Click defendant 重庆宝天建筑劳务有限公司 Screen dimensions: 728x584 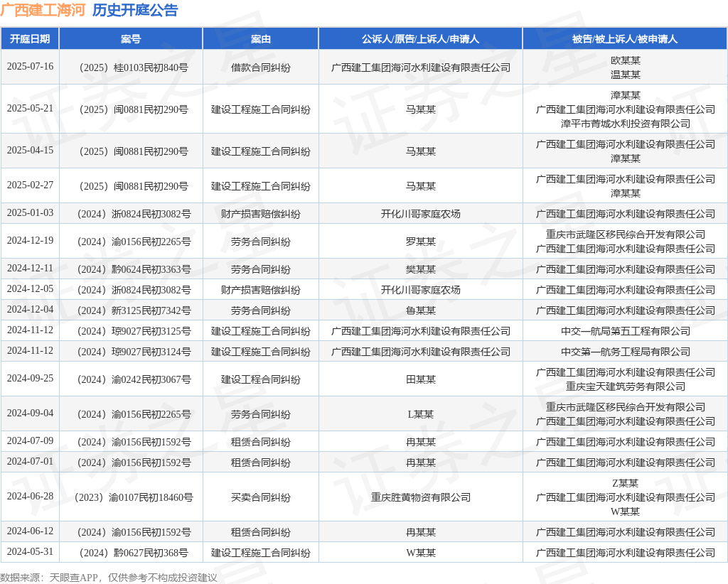click(626, 387)
